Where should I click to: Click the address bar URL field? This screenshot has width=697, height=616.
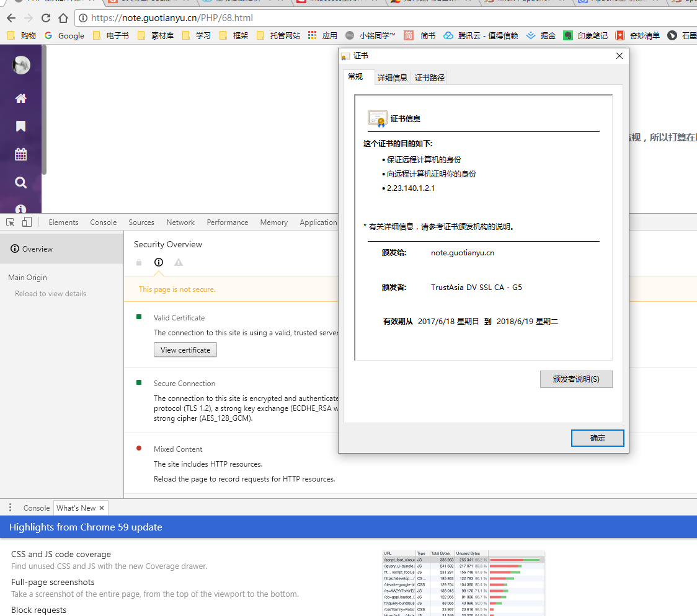pos(387,18)
